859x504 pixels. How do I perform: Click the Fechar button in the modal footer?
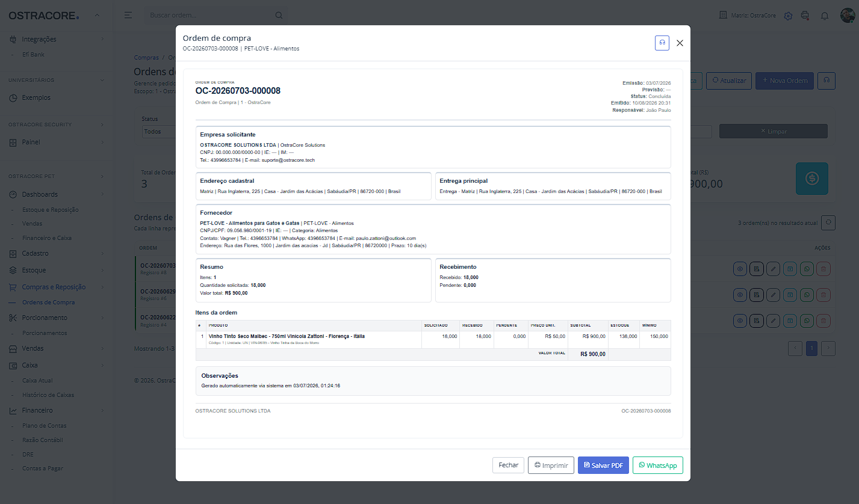coord(509,465)
